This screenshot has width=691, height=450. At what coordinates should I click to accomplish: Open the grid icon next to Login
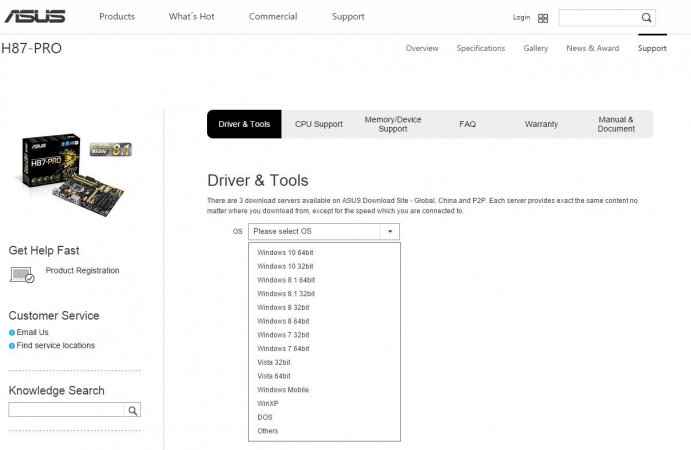pos(543,18)
